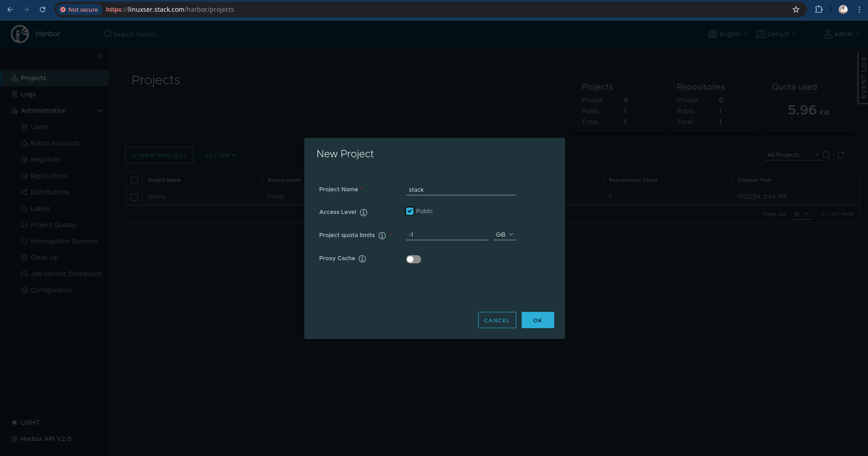Collapse the Administration section
Image resolution: width=868 pixels, height=456 pixels.
100,110
